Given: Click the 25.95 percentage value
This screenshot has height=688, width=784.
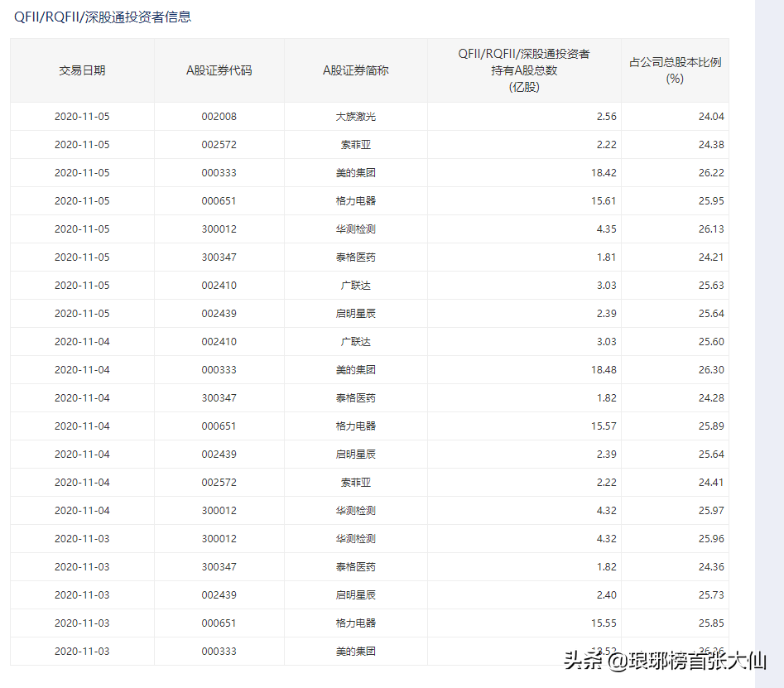Looking at the screenshot, I should 711,201.
